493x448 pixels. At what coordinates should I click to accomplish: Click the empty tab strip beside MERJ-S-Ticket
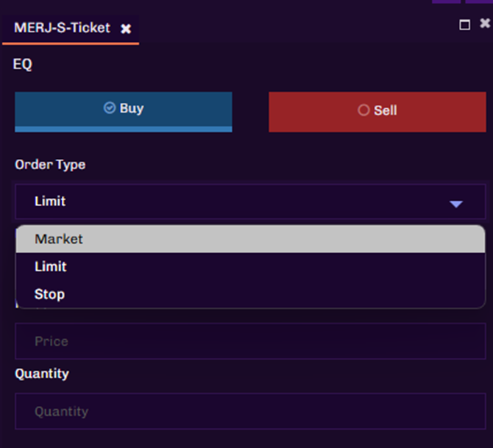(x=294, y=28)
